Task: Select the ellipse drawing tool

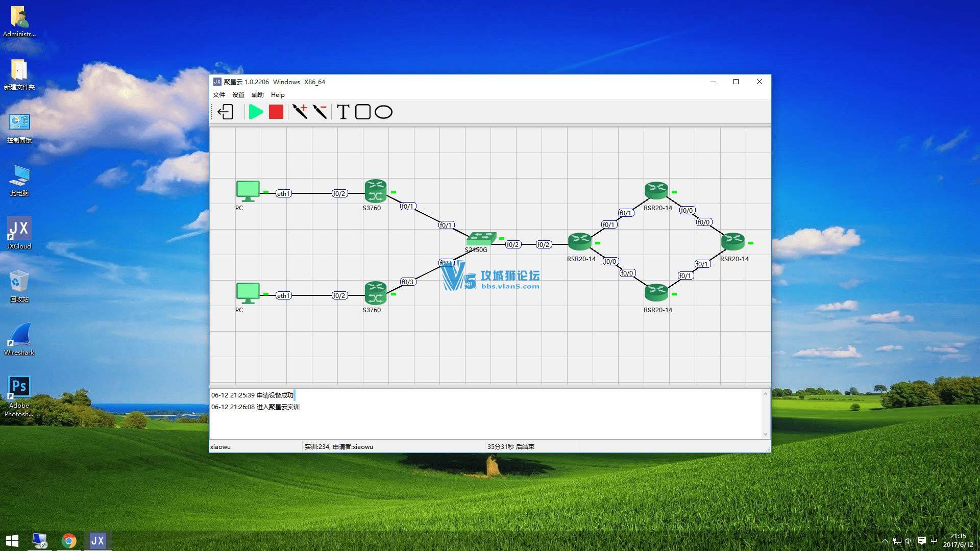Action: point(383,112)
